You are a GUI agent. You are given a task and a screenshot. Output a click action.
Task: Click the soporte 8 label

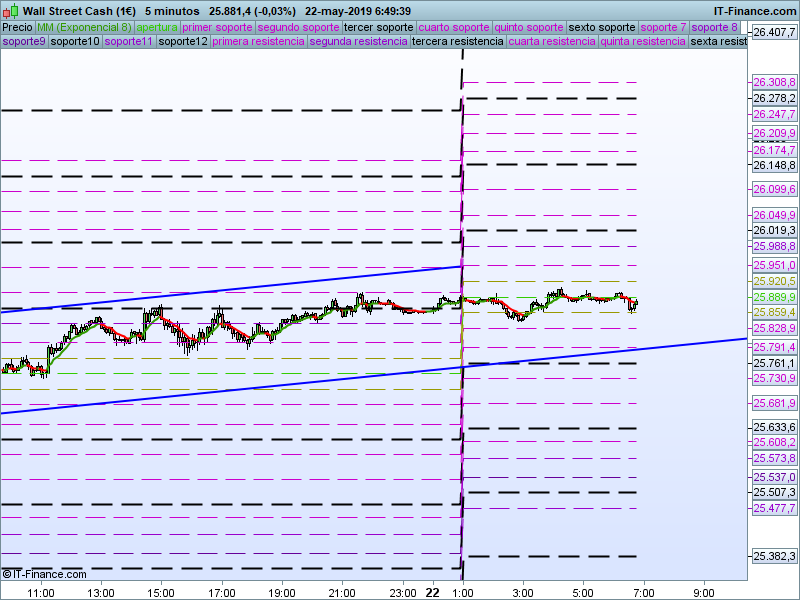(714, 27)
